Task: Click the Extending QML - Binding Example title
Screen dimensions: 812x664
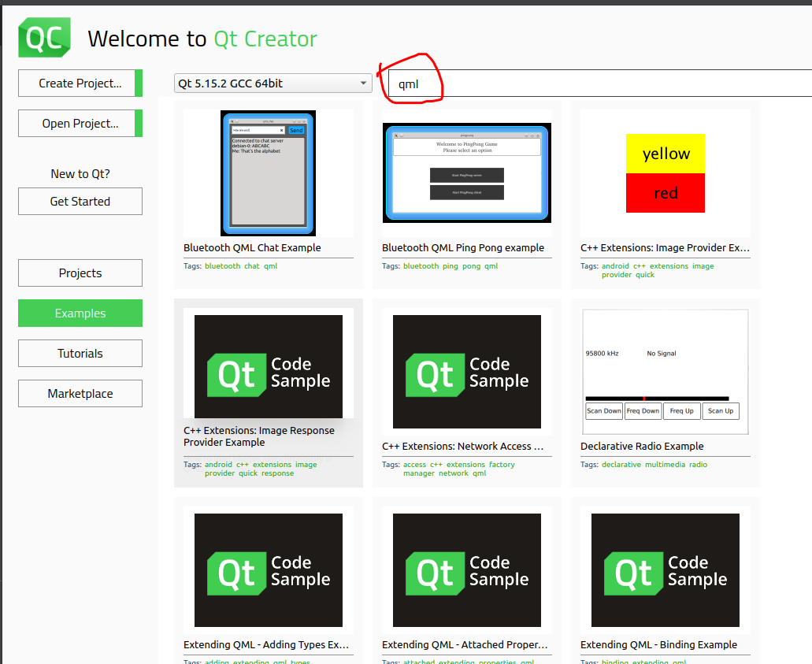Action: (658, 644)
